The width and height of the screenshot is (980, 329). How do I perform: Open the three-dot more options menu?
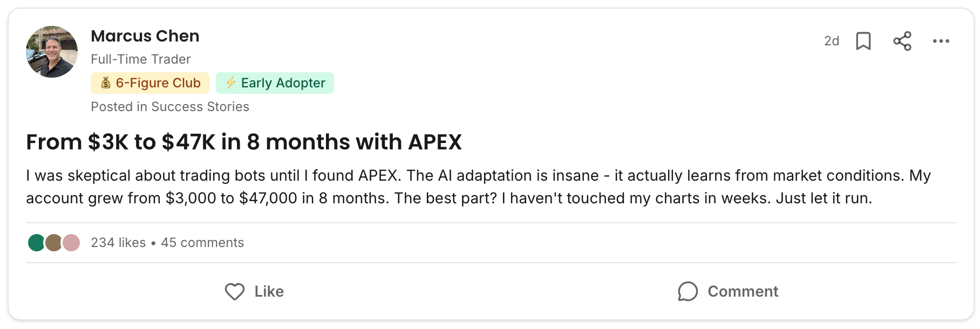[x=941, y=41]
